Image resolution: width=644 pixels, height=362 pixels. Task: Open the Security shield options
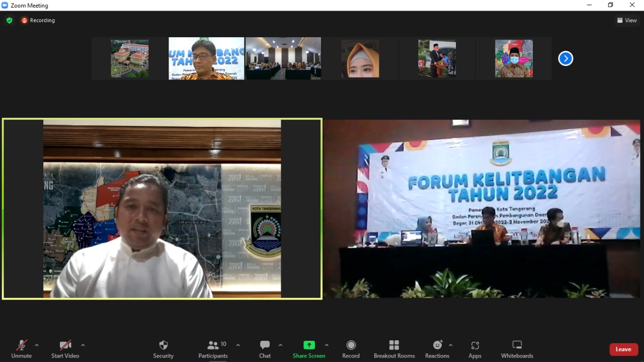pyautogui.click(x=163, y=349)
